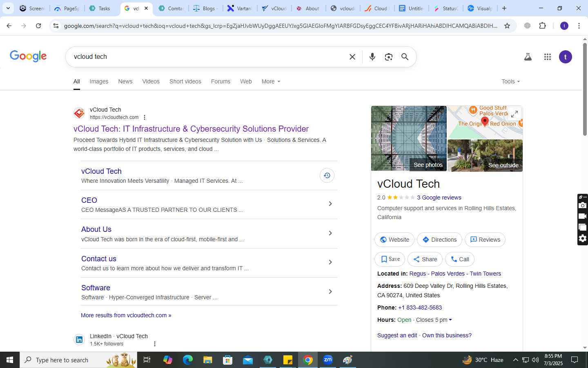Click the See photos building thumbnail
Viewport: 588px width, 368px height.
[x=409, y=138]
